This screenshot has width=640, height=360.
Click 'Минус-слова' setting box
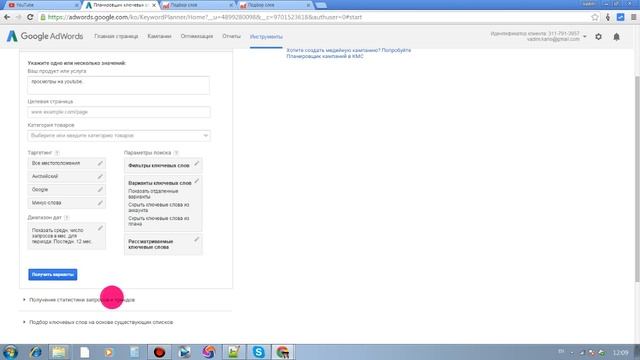67,202
